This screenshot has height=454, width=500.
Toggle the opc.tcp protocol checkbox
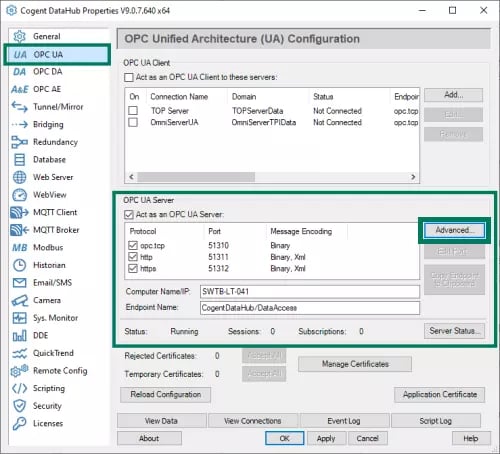click(x=133, y=246)
